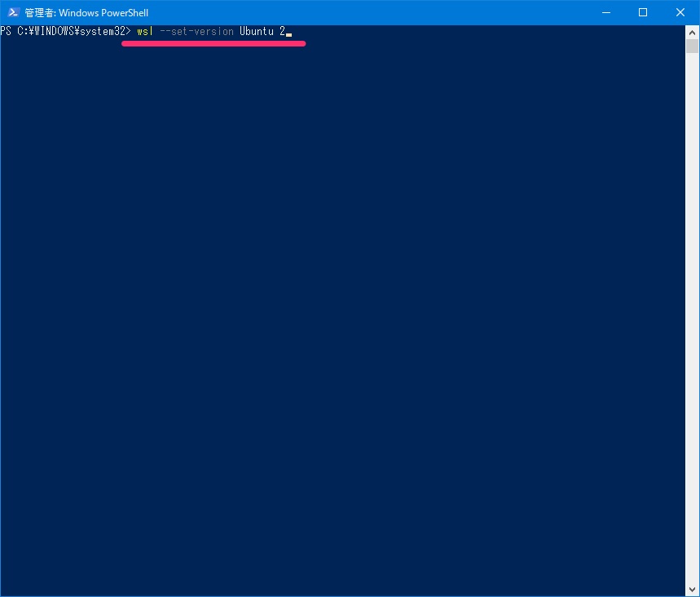Click the vertical scrollbar thumb

692,46
